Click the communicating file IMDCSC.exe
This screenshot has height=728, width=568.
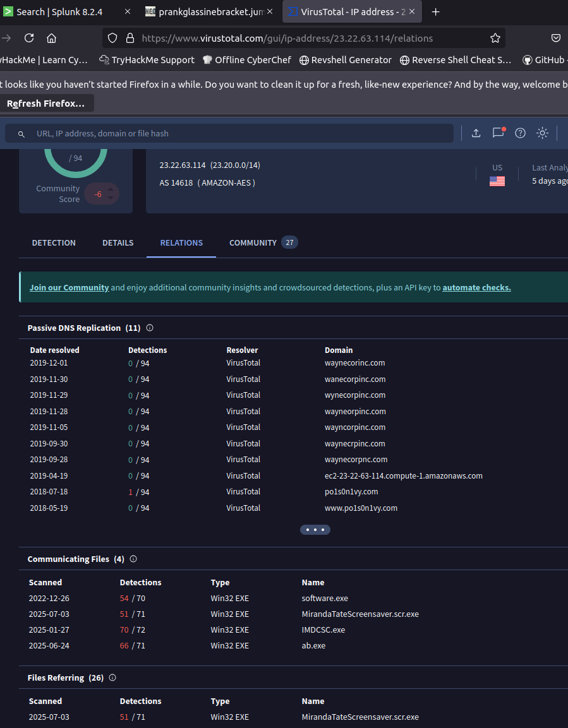[x=323, y=630]
